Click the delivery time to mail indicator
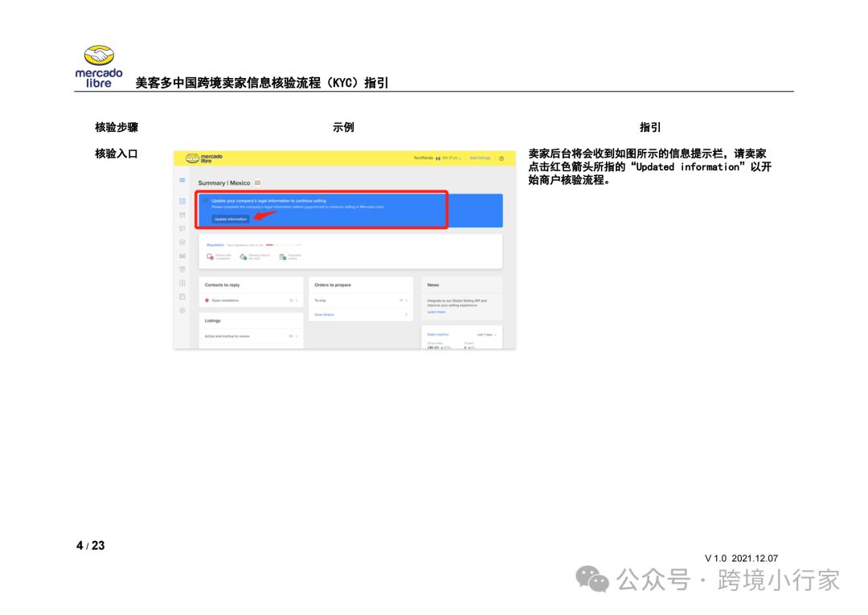The image size is (868, 615). [243, 256]
